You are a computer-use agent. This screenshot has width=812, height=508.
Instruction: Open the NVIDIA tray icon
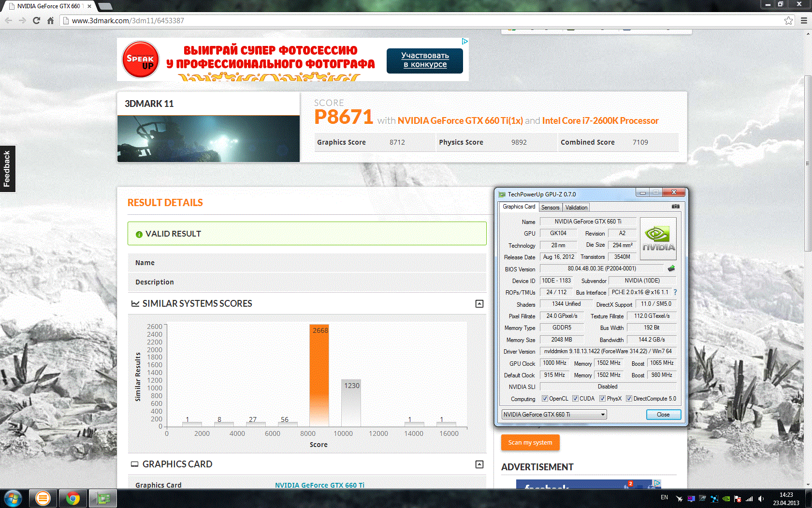(726, 499)
